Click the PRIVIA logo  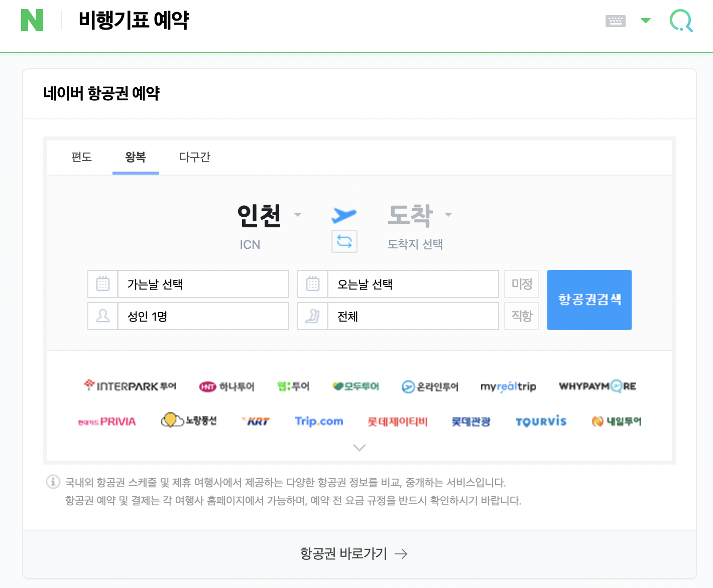click(x=107, y=421)
